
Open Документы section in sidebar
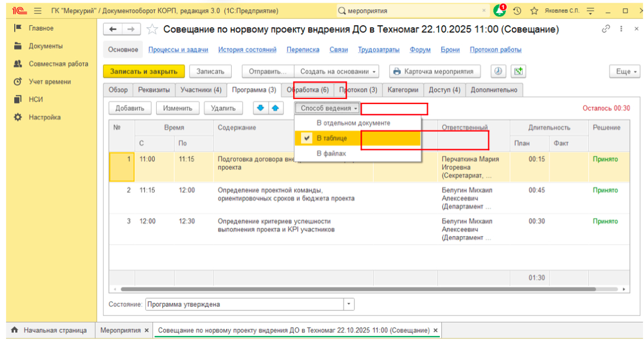45,46
